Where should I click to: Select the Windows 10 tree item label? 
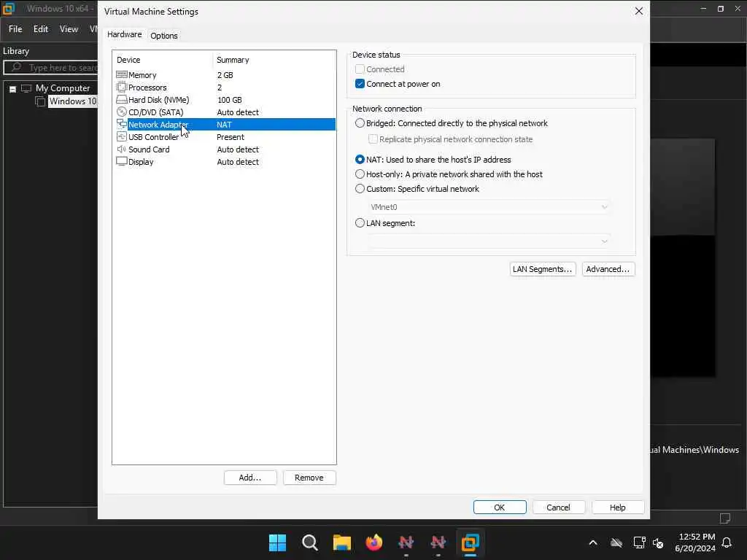click(73, 101)
